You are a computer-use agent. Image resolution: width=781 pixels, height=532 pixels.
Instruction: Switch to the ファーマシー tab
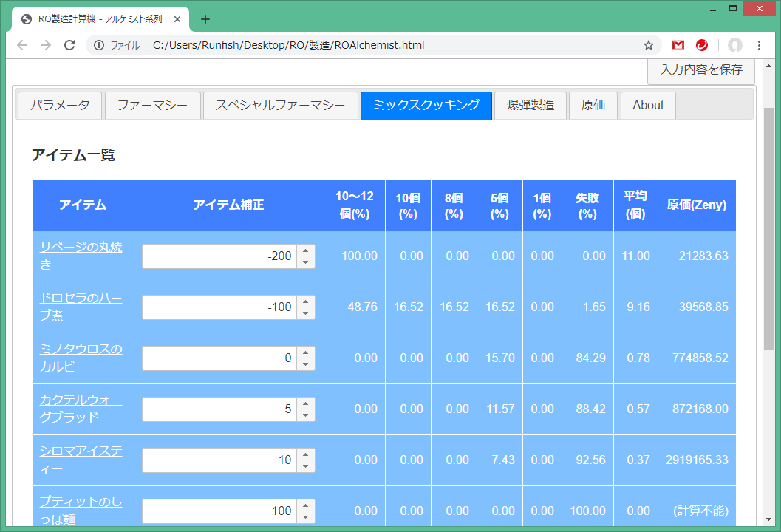pyautogui.click(x=152, y=105)
